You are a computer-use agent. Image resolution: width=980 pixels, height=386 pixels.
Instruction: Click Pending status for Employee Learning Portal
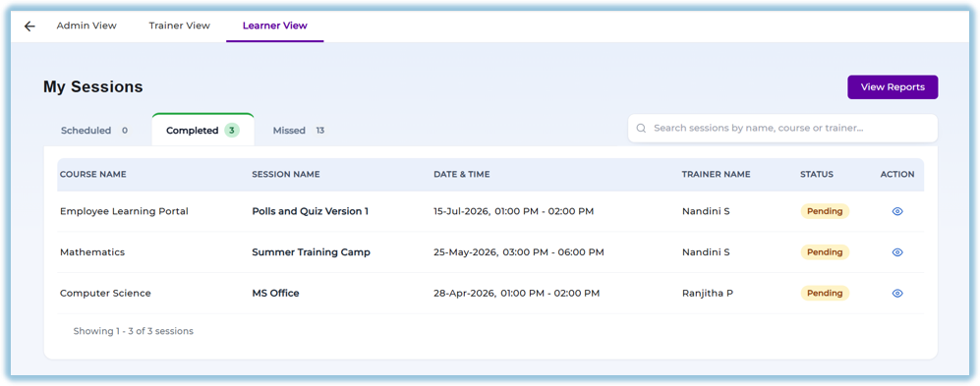pyautogui.click(x=825, y=211)
